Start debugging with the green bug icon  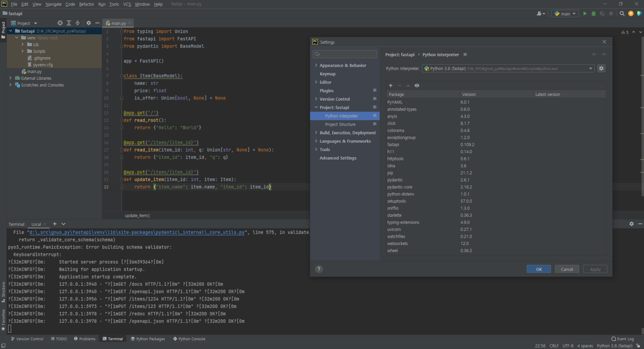(593, 14)
